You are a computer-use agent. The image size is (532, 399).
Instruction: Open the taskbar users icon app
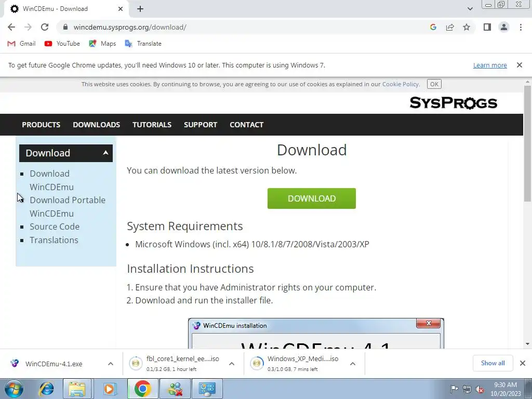click(175, 389)
